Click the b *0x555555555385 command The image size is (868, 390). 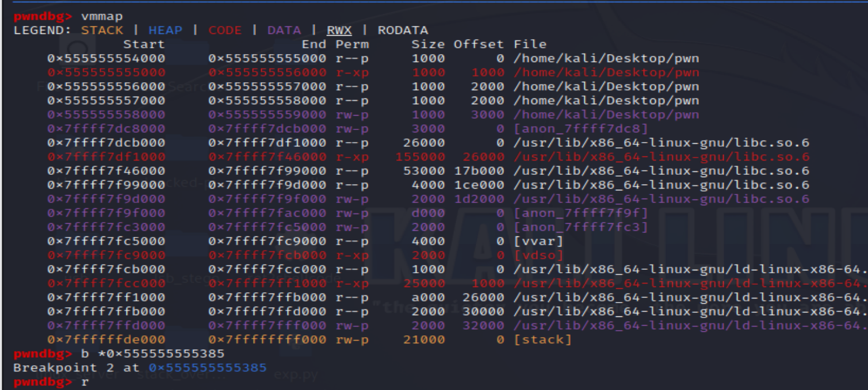[x=153, y=354]
